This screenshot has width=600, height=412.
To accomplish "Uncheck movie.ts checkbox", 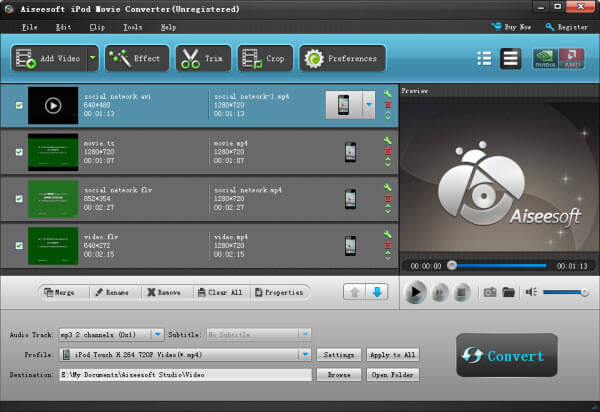I will pos(19,152).
